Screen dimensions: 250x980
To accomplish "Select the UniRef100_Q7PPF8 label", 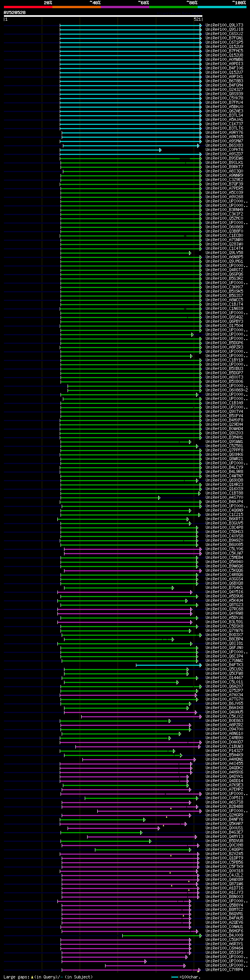I will click(224, 450).
